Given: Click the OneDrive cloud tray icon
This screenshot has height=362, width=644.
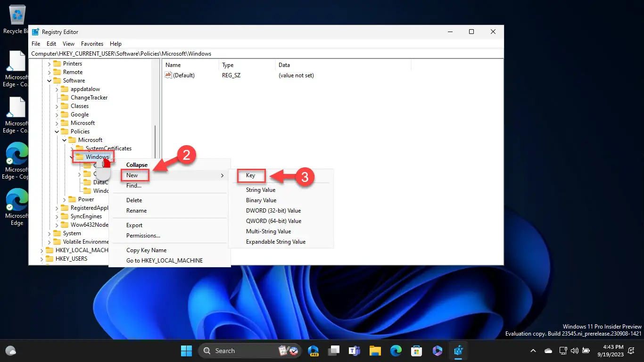Looking at the screenshot, I should (x=548, y=351).
